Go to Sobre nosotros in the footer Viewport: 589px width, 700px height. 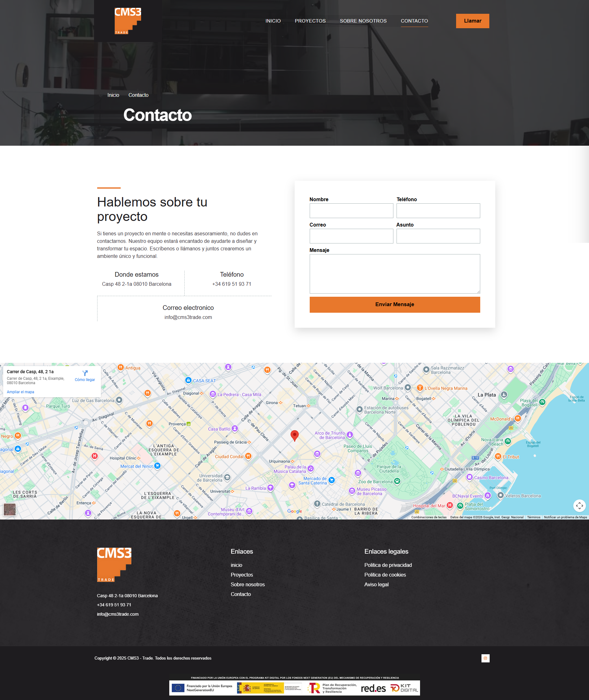click(248, 584)
